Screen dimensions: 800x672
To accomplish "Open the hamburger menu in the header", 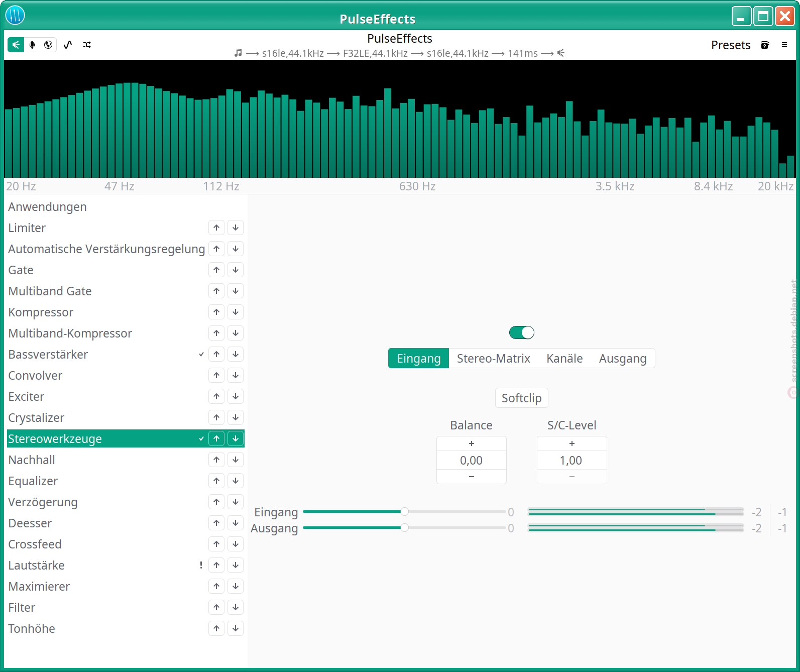I will click(784, 45).
